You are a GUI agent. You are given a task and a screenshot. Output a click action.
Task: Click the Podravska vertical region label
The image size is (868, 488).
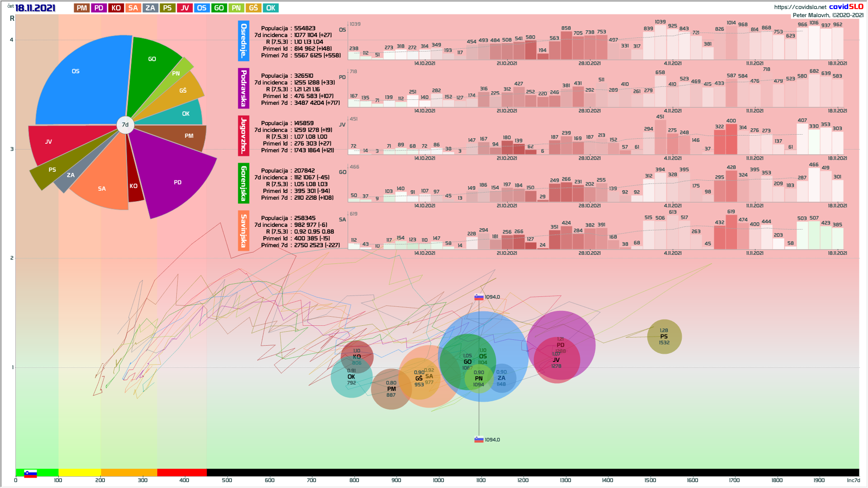point(244,89)
